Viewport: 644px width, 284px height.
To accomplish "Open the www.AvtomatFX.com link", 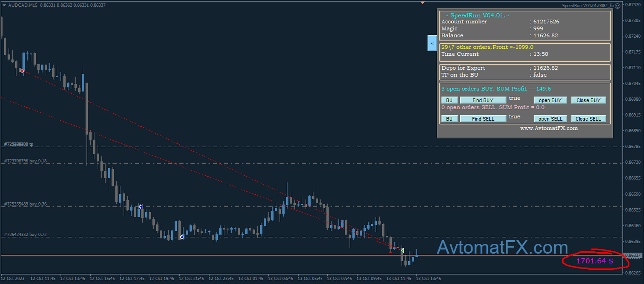I will pos(549,128).
